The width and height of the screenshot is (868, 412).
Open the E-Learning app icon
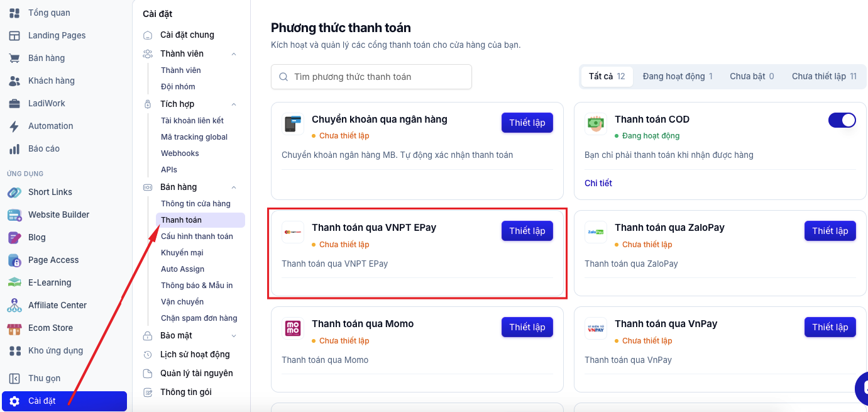(x=14, y=282)
